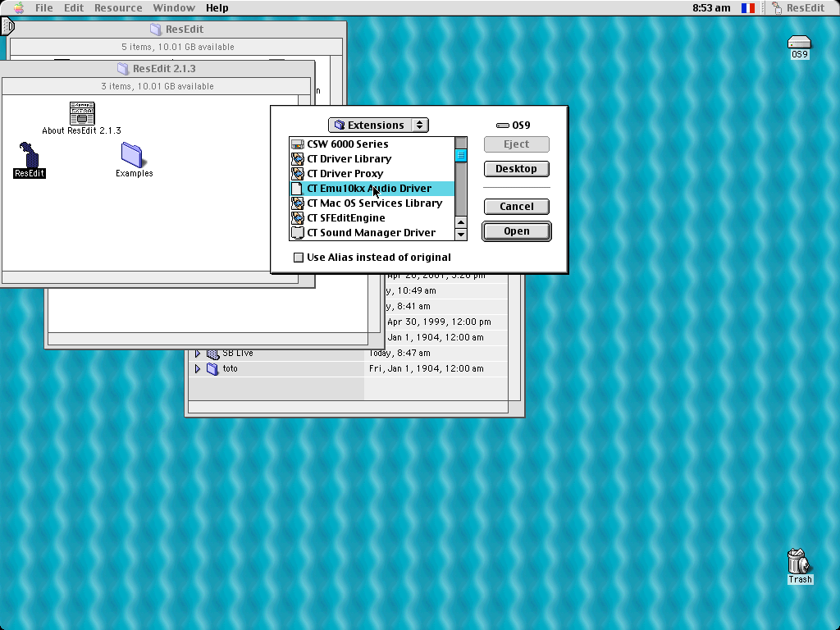Viewport: 840px width, 630px height.
Task: Open the Help menu
Action: (x=217, y=8)
